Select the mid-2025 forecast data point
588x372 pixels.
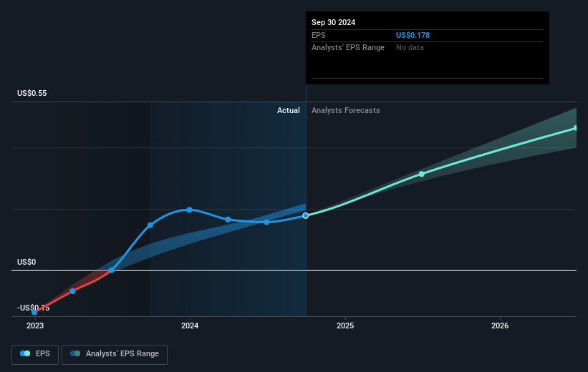click(x=422, y=174)
